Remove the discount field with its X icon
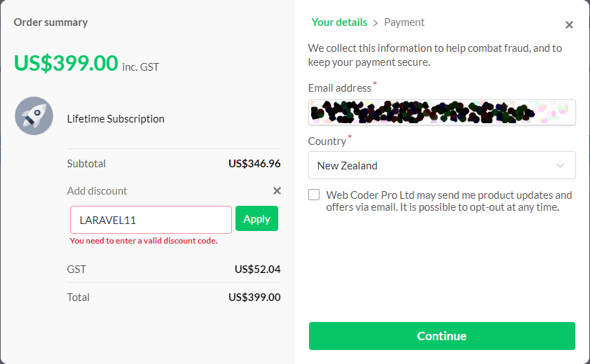The width and height of the screenshot is (590, 364). (277, 190)
